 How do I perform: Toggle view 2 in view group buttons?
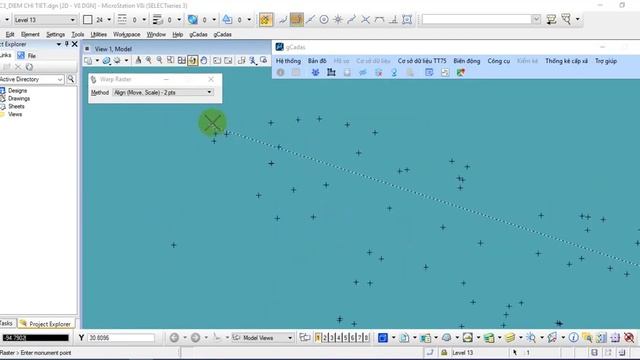(325, 338)
